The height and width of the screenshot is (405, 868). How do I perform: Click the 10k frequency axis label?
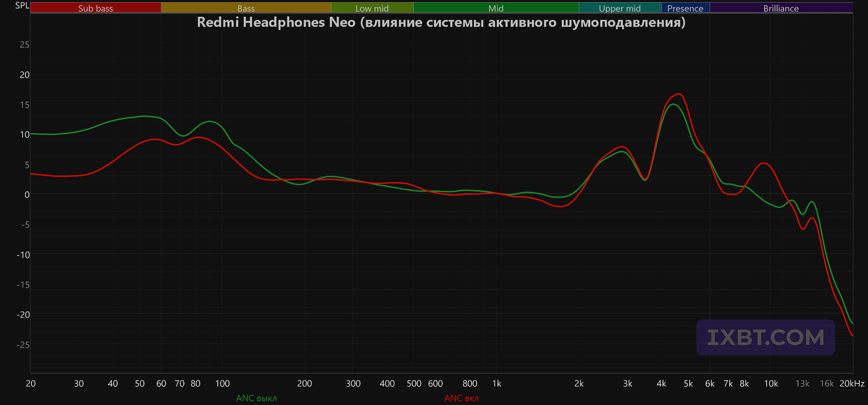(770, 383)
